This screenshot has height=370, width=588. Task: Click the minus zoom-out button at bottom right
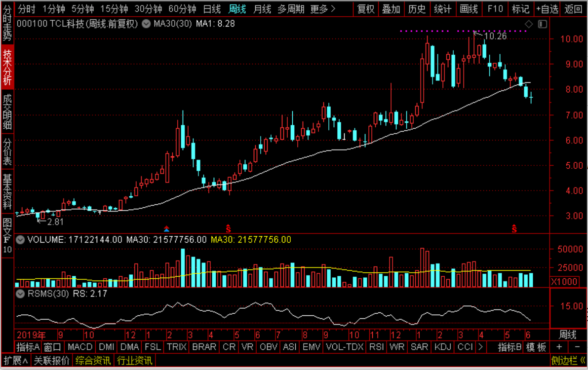578,347
